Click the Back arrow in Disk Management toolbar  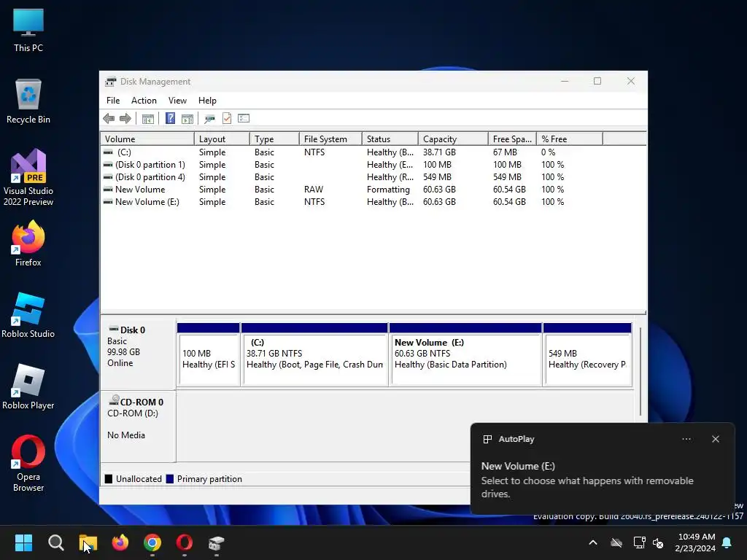(109, 119)
